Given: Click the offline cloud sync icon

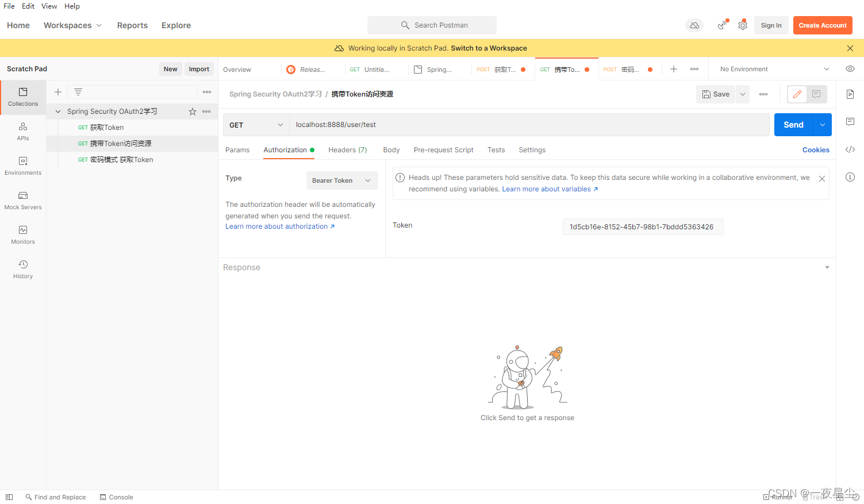Looking at the screenshot, I should [x=694, y=25].
